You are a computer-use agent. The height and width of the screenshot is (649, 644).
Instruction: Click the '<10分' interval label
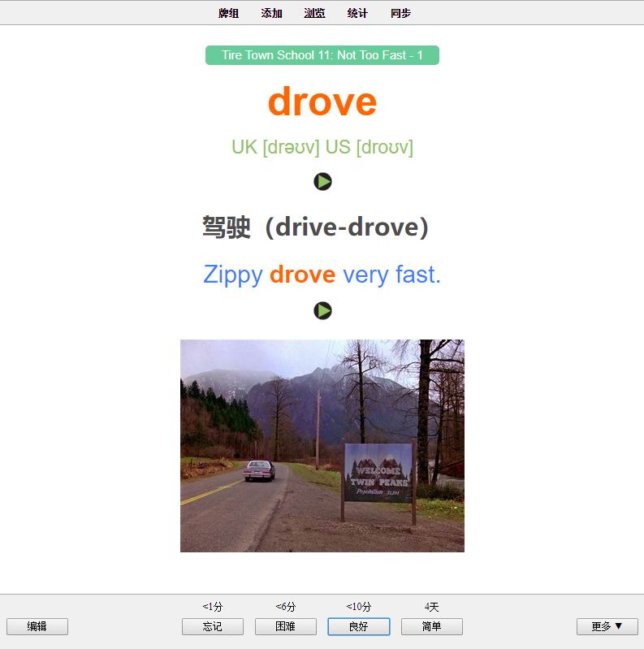[359, 607]
